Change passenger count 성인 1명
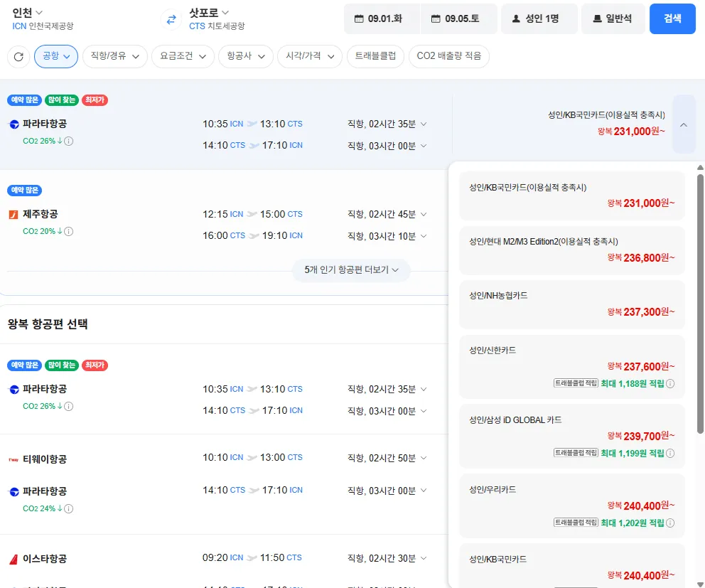 (x=539, y=19)
